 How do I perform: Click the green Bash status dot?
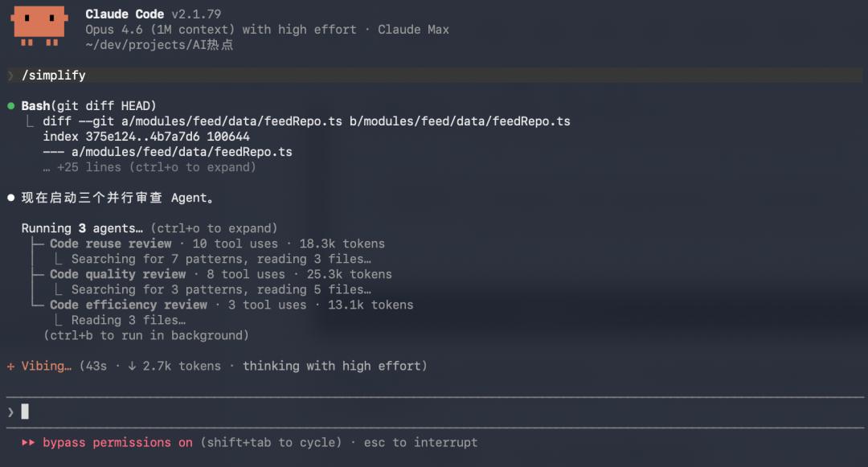pyautogui.click(x=10, y=106)
